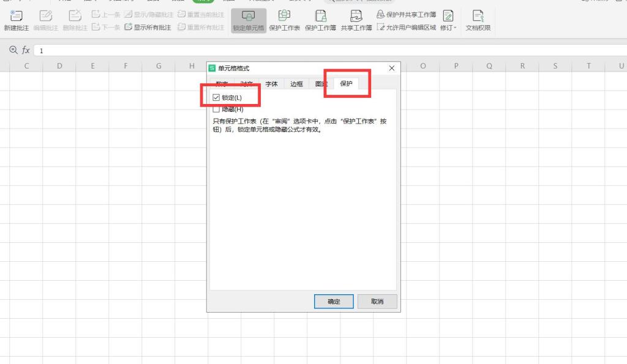The height and width of the screenshot is (364, 627).
Task: Click inside the formula input bar
Action: pos(122,50)
